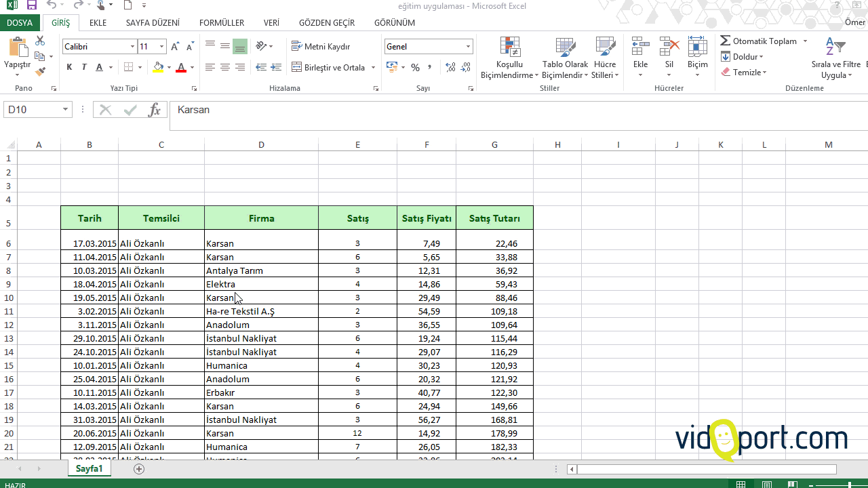This screenshot has height=488, width=868.
Task: Select the Format Painter brush icon
Action: tap(40, 71)
